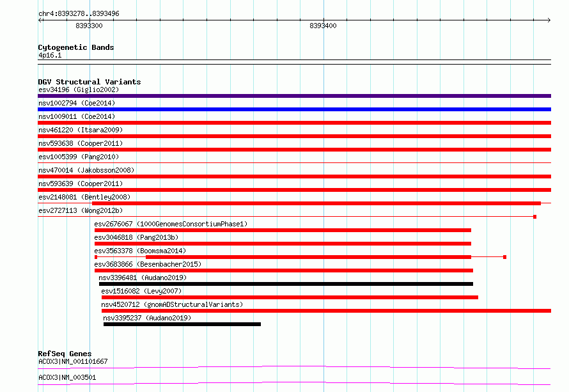Click the 8393300 ruler position
The height and width of the screenshot is (392, 569).
coord(89,26)
